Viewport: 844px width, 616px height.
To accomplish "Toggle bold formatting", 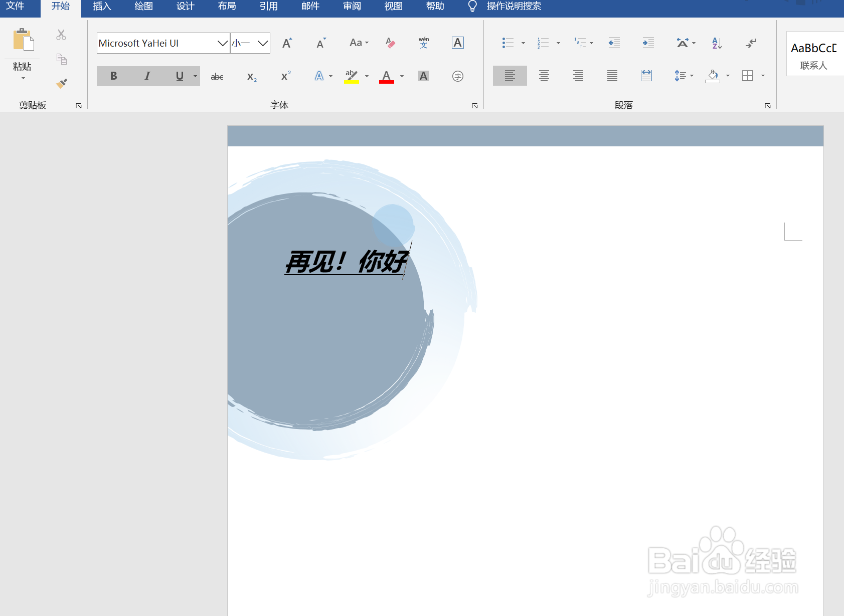I will click(113, 76).
